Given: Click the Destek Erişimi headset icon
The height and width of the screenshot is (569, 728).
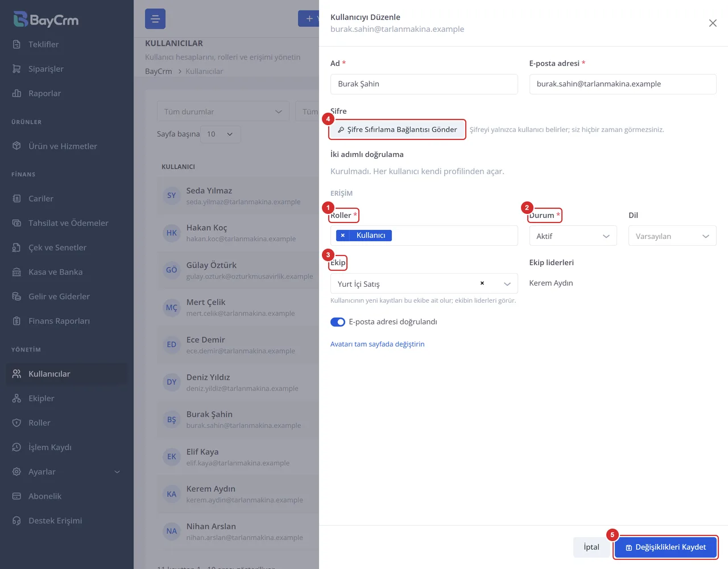Looking at the screenshot, I should click(16, 521).
